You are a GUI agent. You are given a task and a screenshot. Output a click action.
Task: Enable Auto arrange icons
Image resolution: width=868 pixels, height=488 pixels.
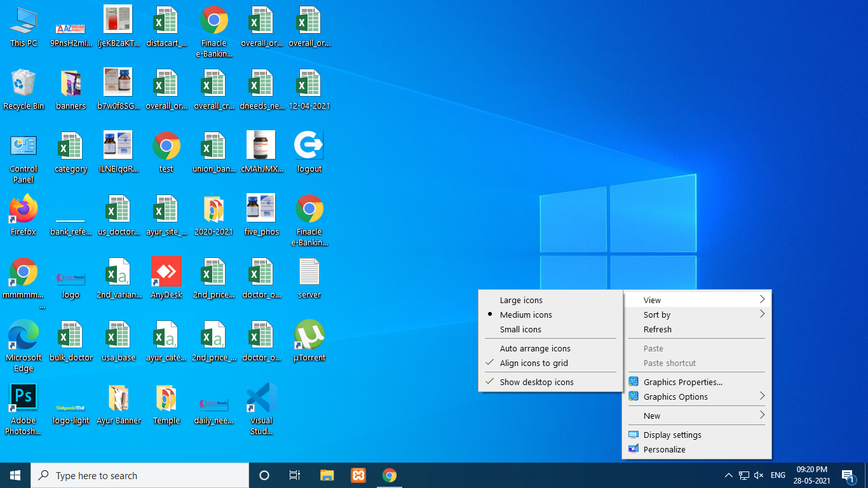(535, 349)
